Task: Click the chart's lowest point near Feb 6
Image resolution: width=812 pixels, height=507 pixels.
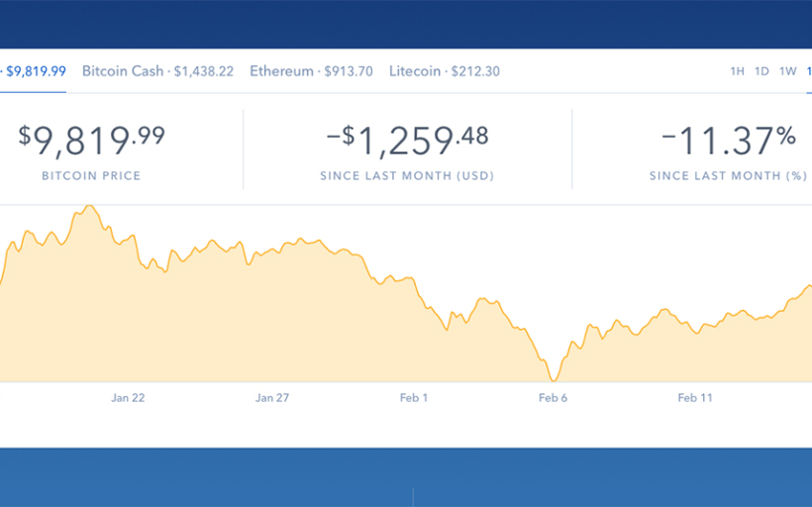Action: [x=554, y=380]
